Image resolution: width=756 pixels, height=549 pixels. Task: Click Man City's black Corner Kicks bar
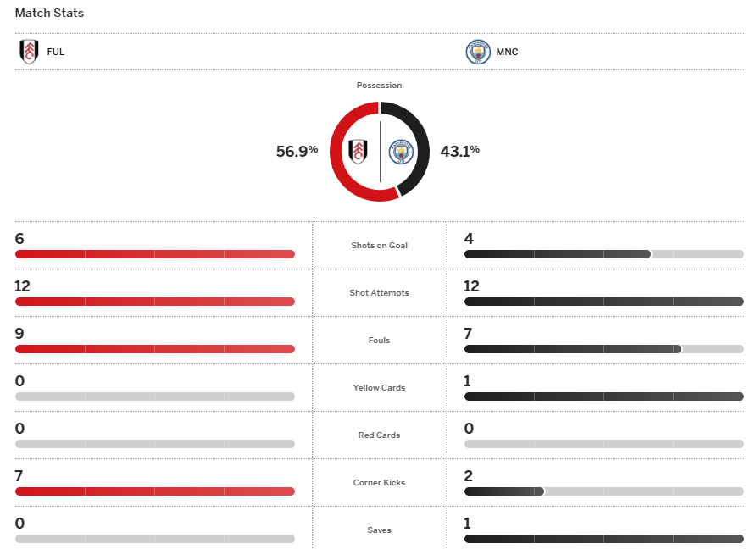point(503,491)
